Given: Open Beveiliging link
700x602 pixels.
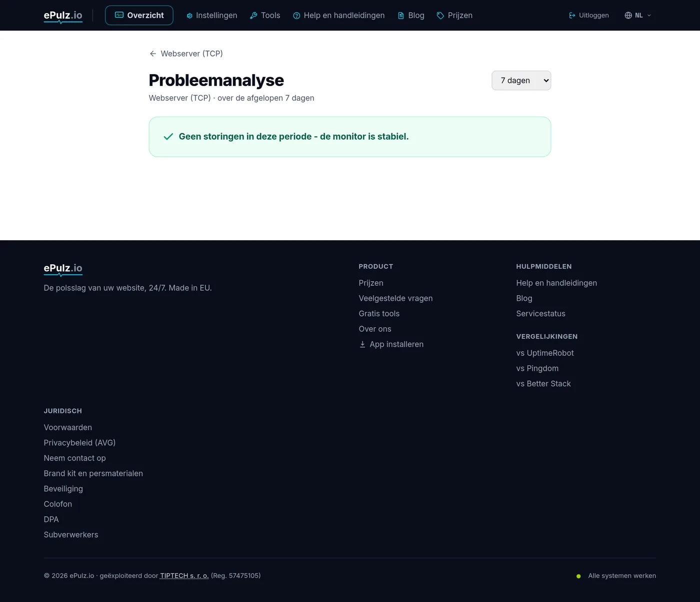Looking at the screenshot, I should tap(63, 489).
